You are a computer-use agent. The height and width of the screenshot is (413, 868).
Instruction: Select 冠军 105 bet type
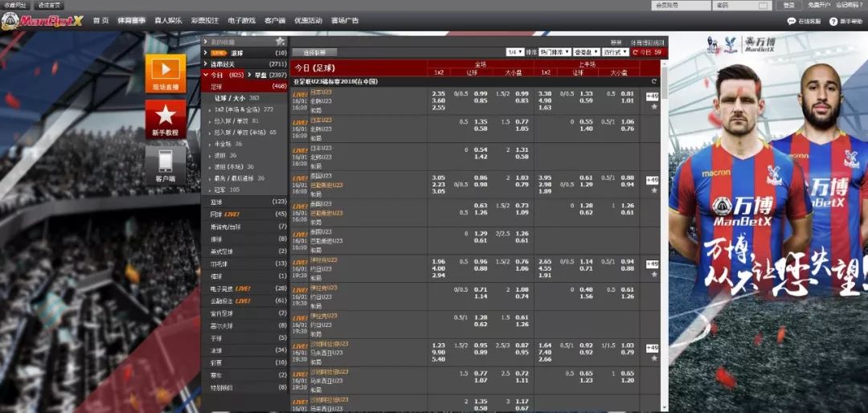[x=227, y=190]
